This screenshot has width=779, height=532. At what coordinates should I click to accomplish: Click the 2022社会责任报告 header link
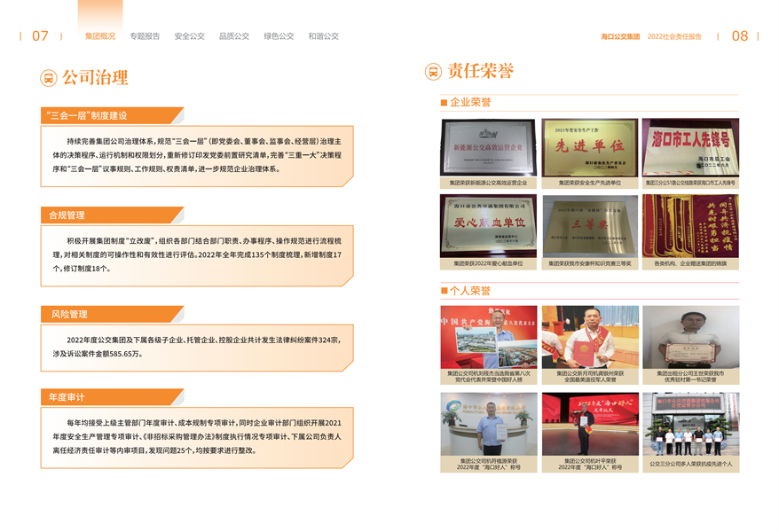(673, 36)
